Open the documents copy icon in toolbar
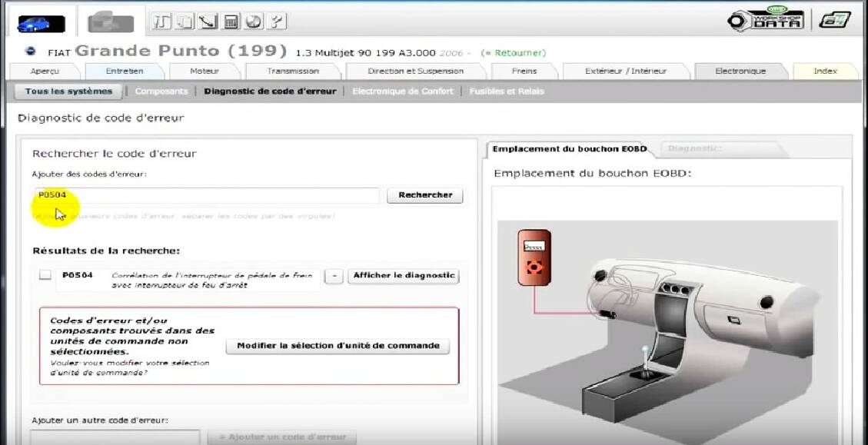This screenshot has height=445, width=868. pos(186,22)
